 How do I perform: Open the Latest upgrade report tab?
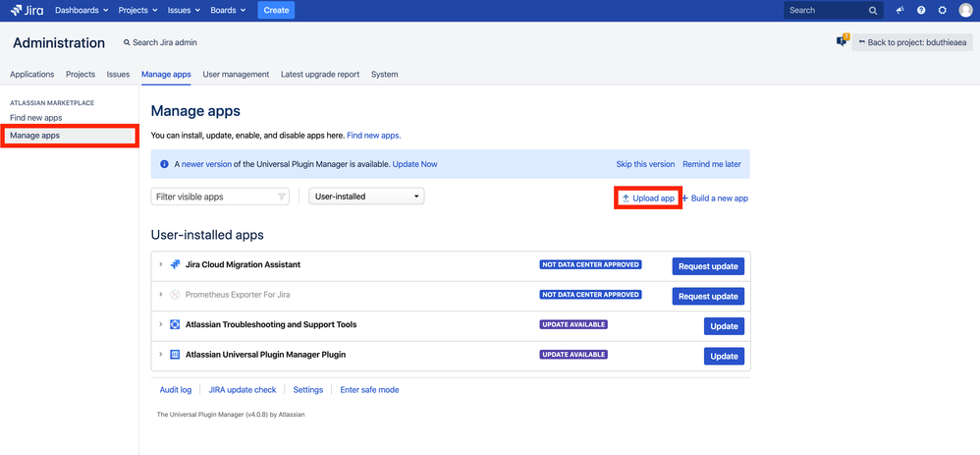tap(320, 74)
